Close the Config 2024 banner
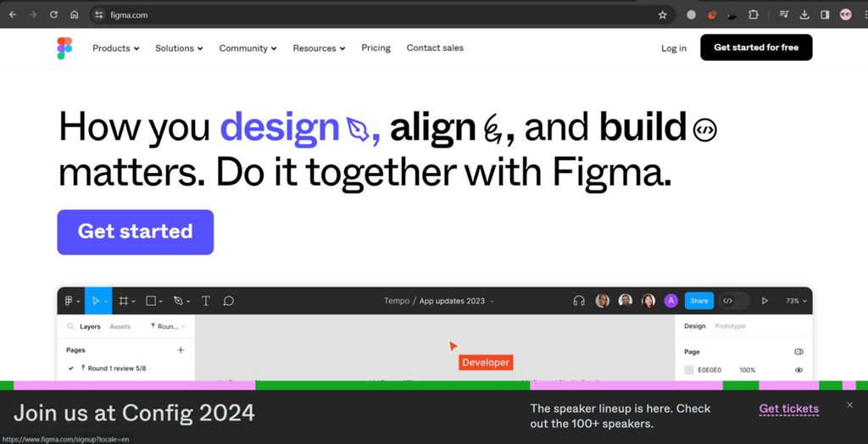This screenshot has height=444, width=868. 849,405
